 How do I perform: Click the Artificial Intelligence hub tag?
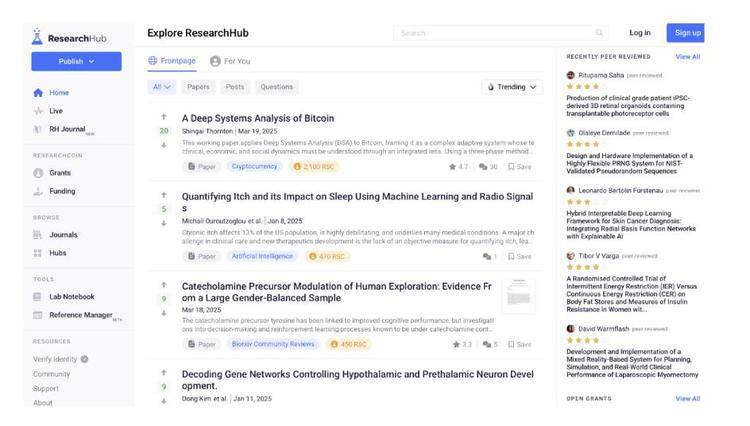(x=262, y=256)
